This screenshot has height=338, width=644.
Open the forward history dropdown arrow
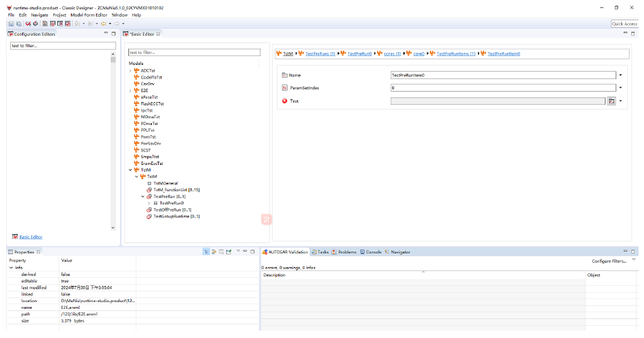point(124,24)
